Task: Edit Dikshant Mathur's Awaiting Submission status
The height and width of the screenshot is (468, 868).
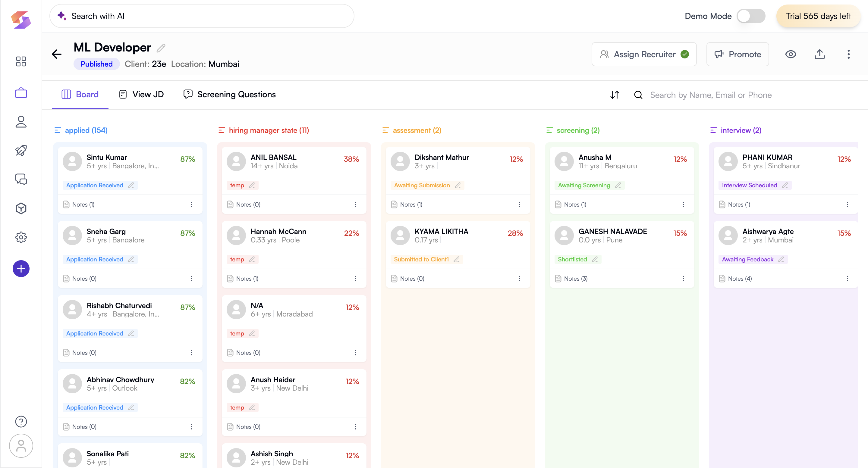Action: coord(458,185)
